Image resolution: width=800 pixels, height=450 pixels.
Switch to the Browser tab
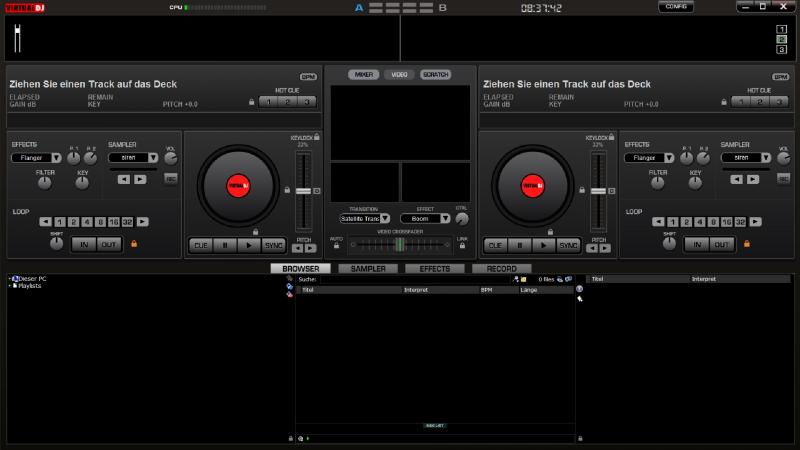click(301, 268)
